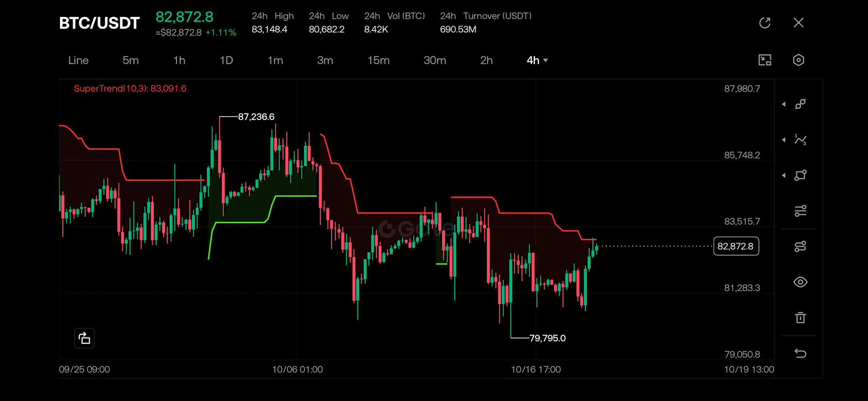Click the 24h Low value 80,682.2
This screenshot has width=868, height=401.
click(x=327, y=30)
